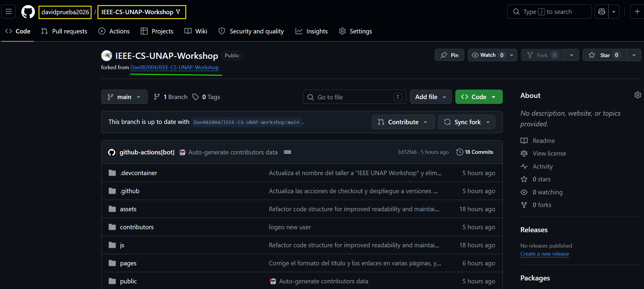Open the Security and quality tab
The width and height of the screenshot is (644, 289).
(251, 31)
